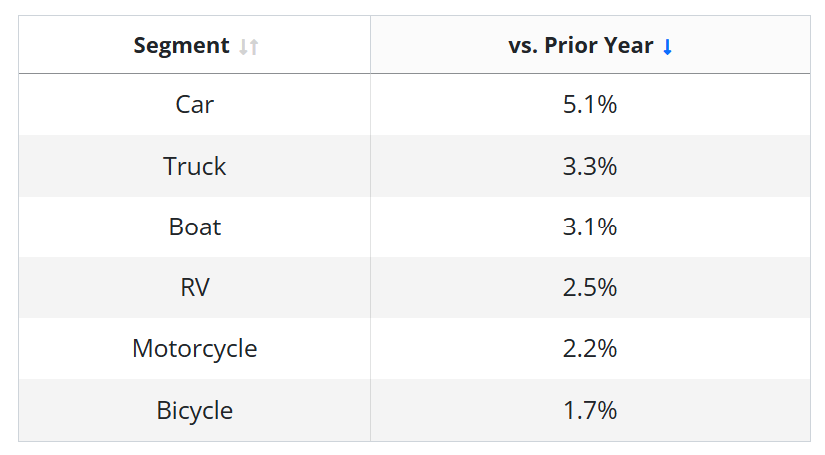Click the divider between the two column headers
This screenshot has width=825, height=455.
(x=370, y=46)
